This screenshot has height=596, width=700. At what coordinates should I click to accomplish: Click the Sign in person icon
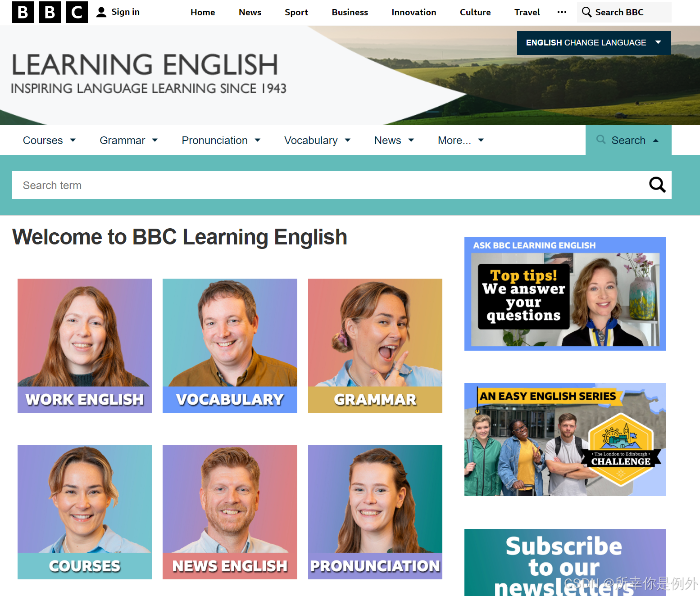tap(102, 12)
